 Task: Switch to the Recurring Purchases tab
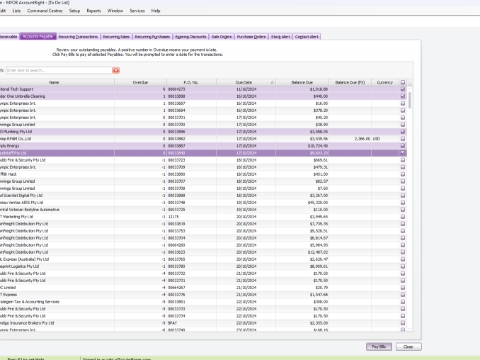(x=152, y=37)
